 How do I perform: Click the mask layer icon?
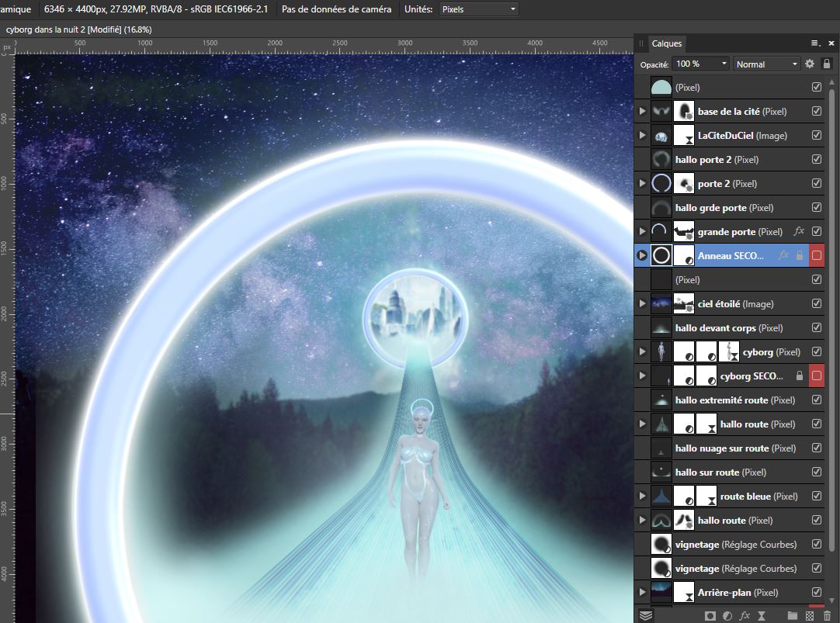710,616
